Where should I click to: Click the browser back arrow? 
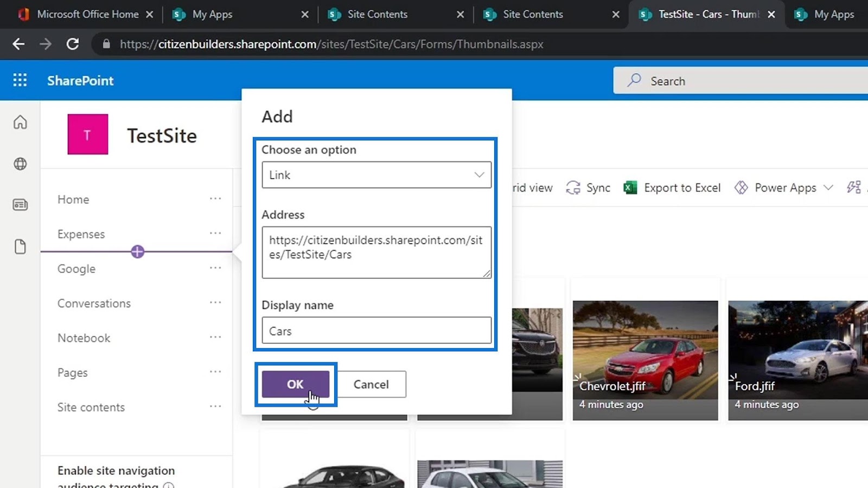point(18,44)
